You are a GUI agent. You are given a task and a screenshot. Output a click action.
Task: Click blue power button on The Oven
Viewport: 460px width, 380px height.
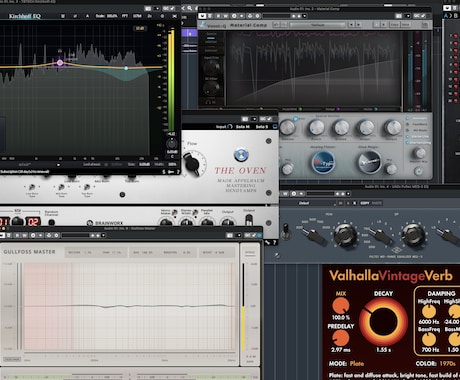click(241, 155)
